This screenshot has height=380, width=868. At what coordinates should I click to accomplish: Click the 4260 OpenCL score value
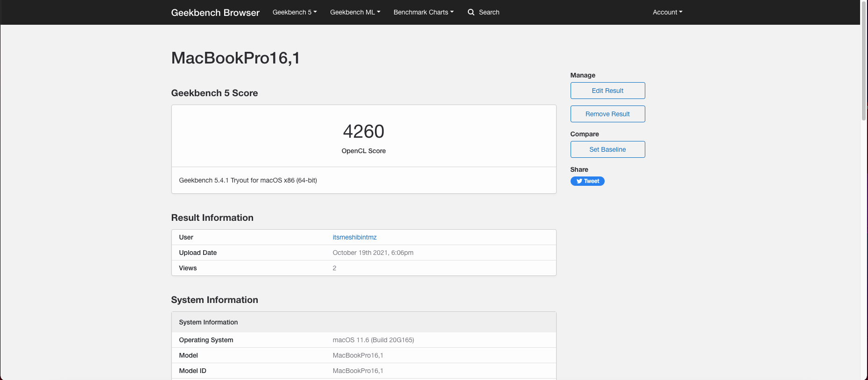click(x=364, y=131)
